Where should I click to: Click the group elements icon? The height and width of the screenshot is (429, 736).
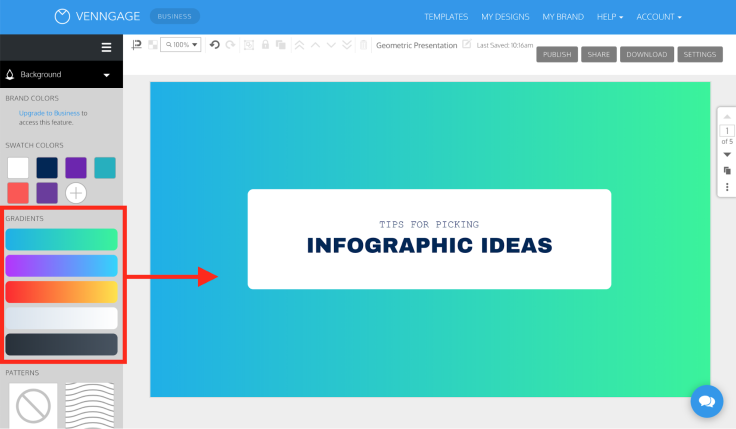(249, 45)
